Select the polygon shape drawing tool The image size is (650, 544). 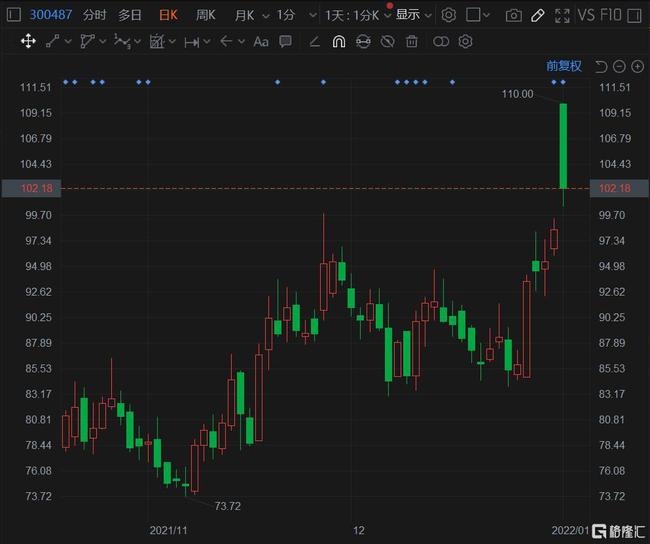tap(87, 41)
